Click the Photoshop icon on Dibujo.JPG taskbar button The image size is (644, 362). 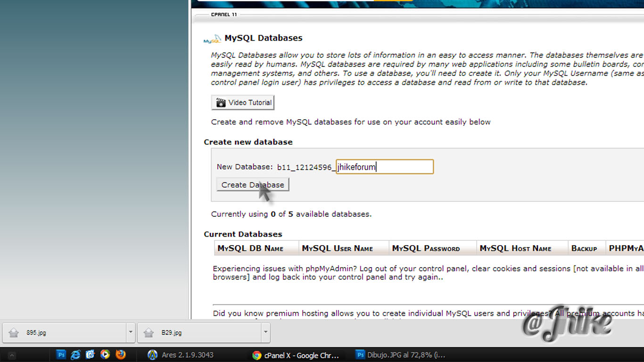coord(360,355)
